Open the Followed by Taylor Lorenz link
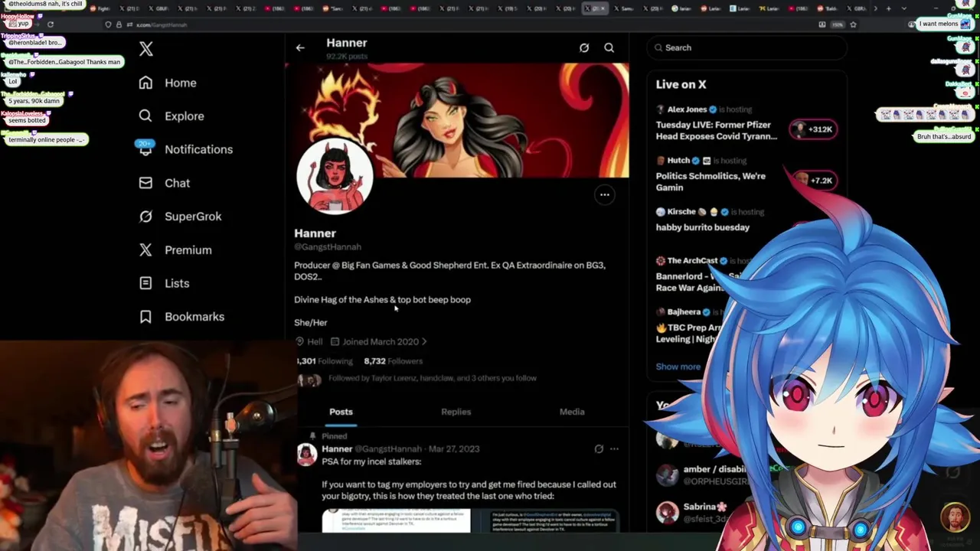Screen dimensions: 980x551 click(433, 378)
